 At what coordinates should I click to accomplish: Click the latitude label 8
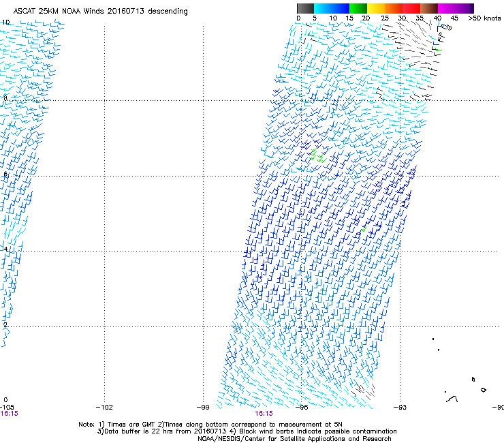pyautogui.click(x=5, y=98)
